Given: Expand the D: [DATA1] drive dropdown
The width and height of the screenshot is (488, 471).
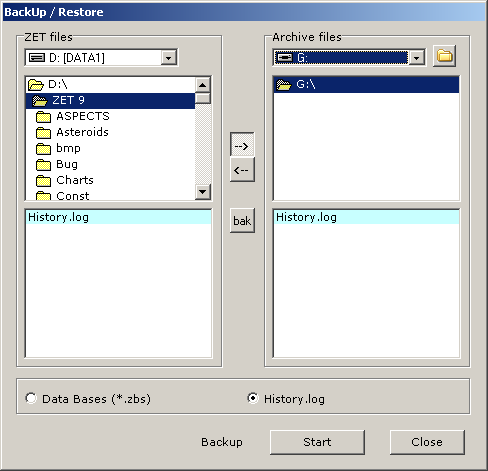Looking at the screenshot, I should 168,58.
